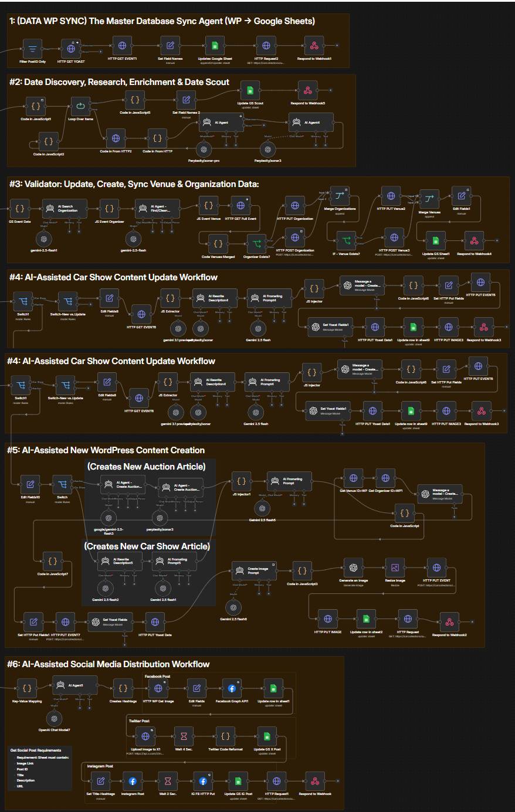The height and width of the screenshot is (812, 515).
Task: Select the Generate an image node
Action: point(354,567)
